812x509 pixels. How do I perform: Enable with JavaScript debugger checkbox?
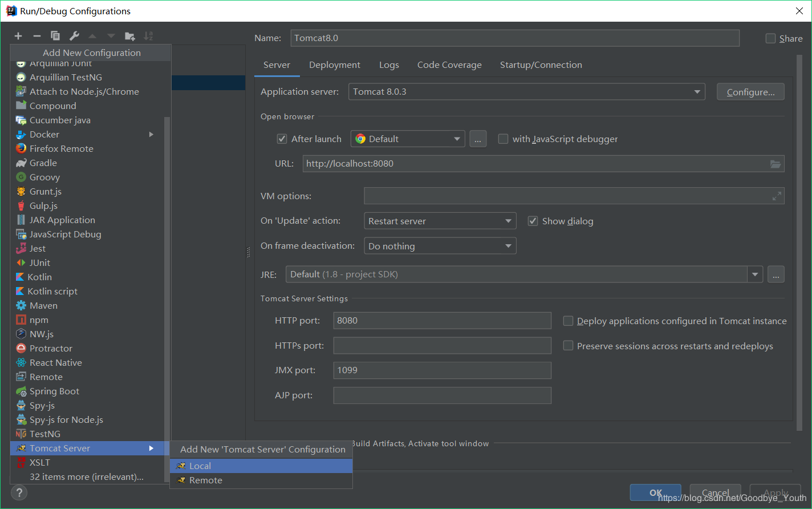click(x=503, y=139)
